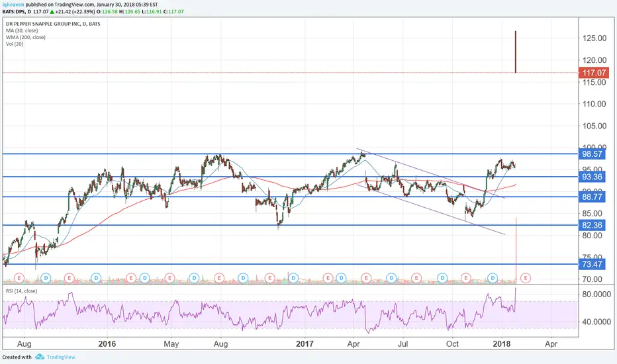
Task: Click the 70.00 price axis value
Action: [593, 279]
